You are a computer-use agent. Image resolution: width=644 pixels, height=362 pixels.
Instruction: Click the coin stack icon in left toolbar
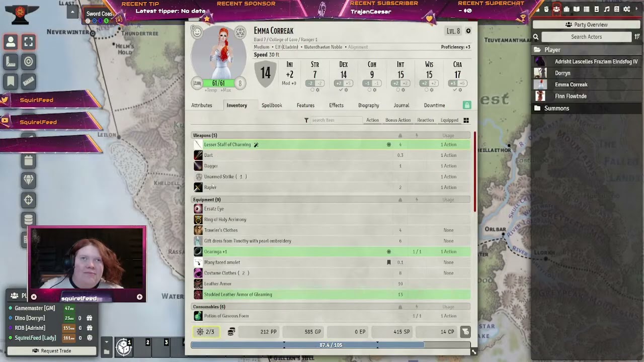[x=28, y=219]
